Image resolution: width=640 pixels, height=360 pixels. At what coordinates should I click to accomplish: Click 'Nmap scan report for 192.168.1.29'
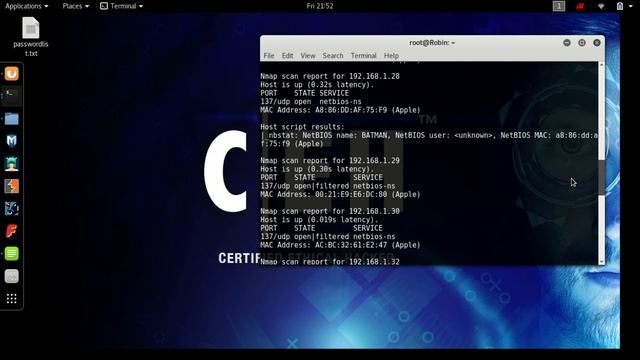click(x=330, y=161)
